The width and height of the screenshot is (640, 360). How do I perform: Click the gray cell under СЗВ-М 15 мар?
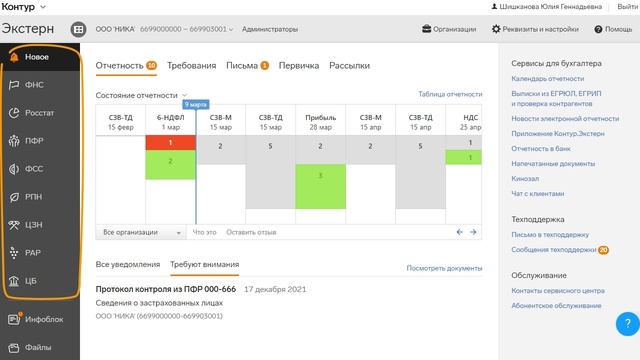[x=221, y=150]
